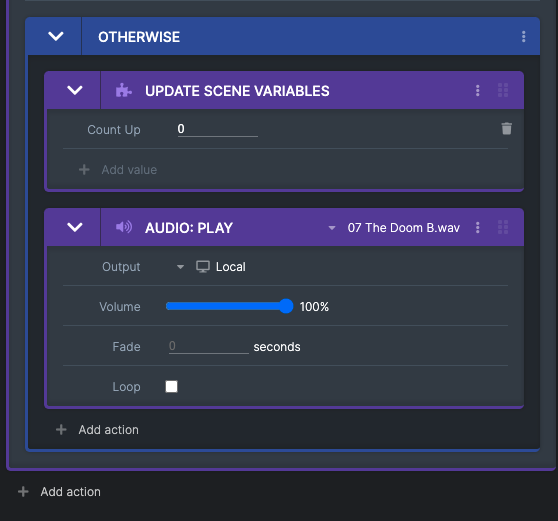Click the puzzle piece plugin icon

(x=123, y=90)
